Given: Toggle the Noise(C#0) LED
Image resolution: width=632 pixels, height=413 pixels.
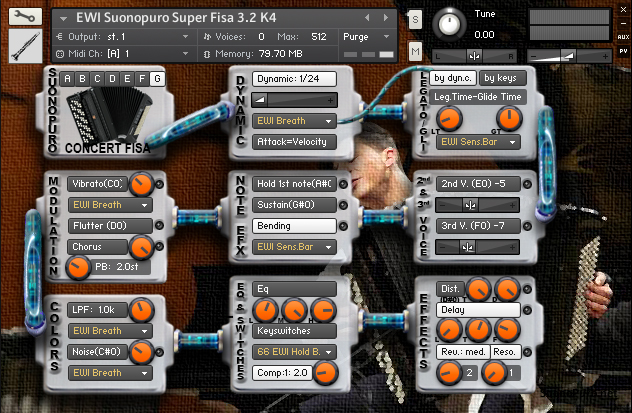Looking at the screenshot, I should [x=160, y=352].
